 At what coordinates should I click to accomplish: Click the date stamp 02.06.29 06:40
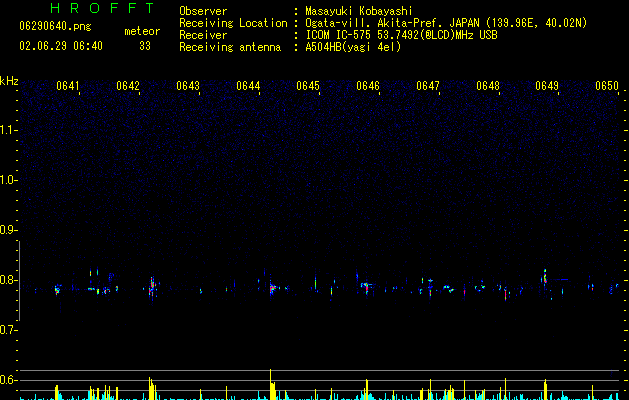click(61, 46)
